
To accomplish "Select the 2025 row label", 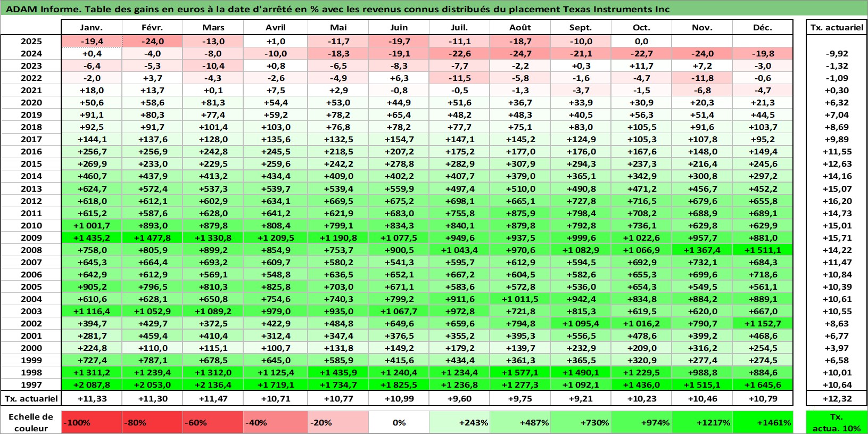I will (31, 41).
